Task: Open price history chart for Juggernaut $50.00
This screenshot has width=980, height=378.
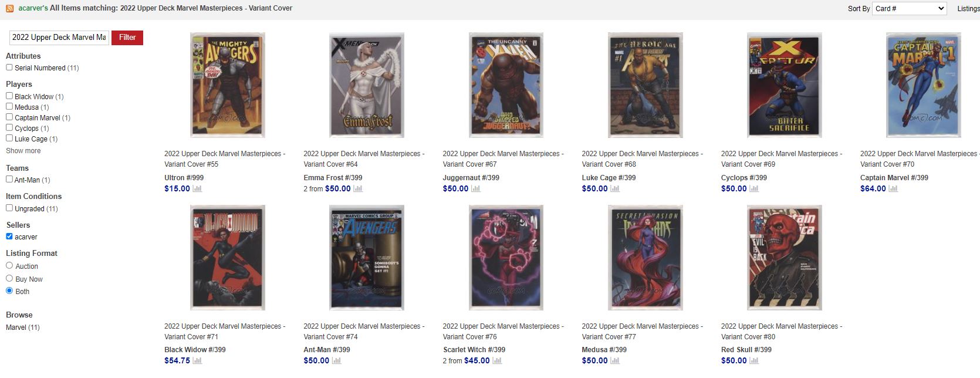Action: [x=475, y=188]
